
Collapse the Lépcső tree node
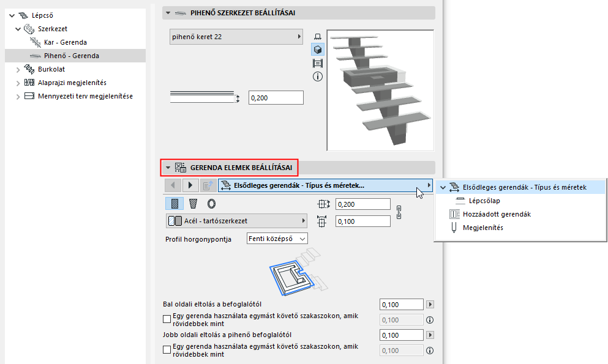point(12,15)
